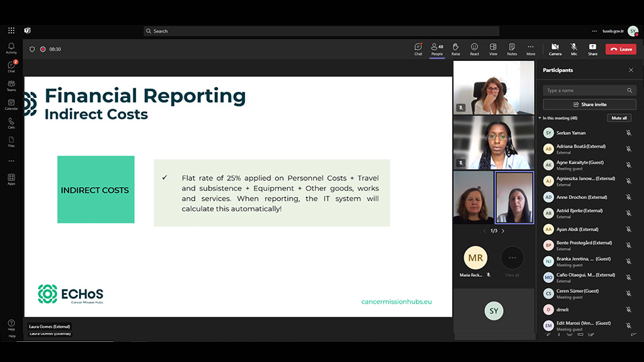Viewport: 644px width, 362px height.
Task: Open Calendar from the left sidebar
Action: click(11, 104)
